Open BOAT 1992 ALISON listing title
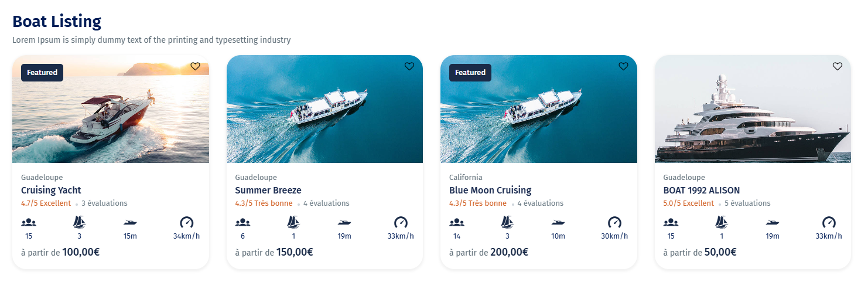 pos(701,190)
